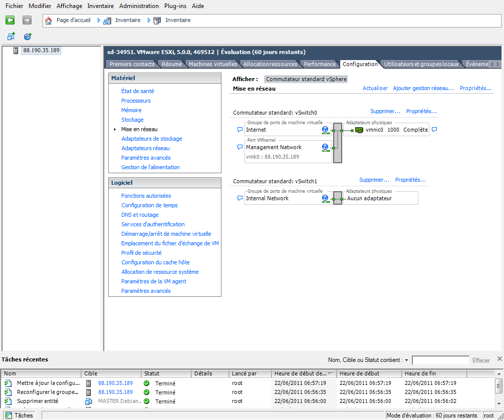Click the vmnic0 network adapter icon
Viewport: 504px width, 420px height.
point(359,130)
